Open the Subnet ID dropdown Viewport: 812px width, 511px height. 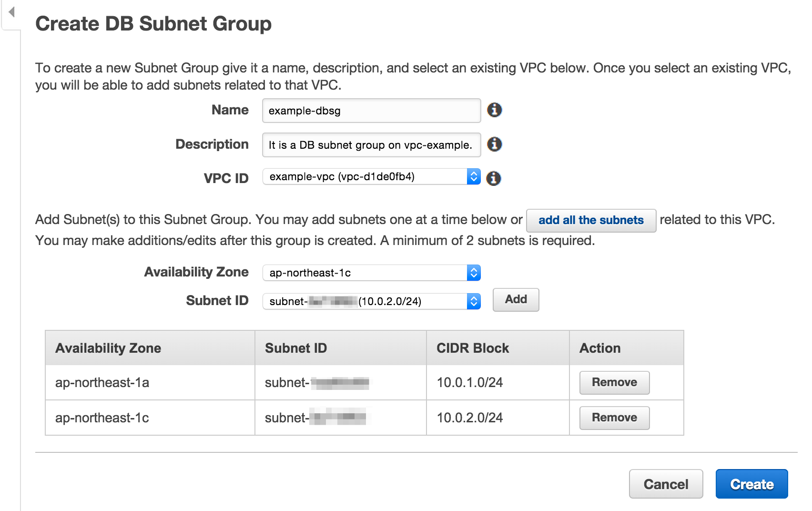pos(371,301)
